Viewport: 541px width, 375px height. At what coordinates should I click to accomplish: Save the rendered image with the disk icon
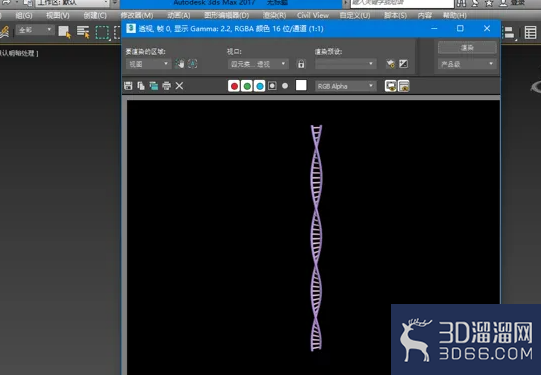128,86
